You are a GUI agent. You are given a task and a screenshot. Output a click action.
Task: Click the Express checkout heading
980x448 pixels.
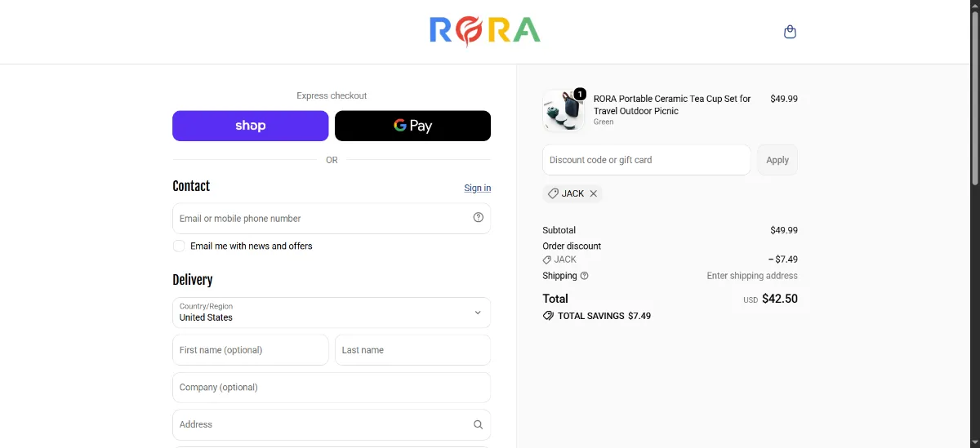332,95
